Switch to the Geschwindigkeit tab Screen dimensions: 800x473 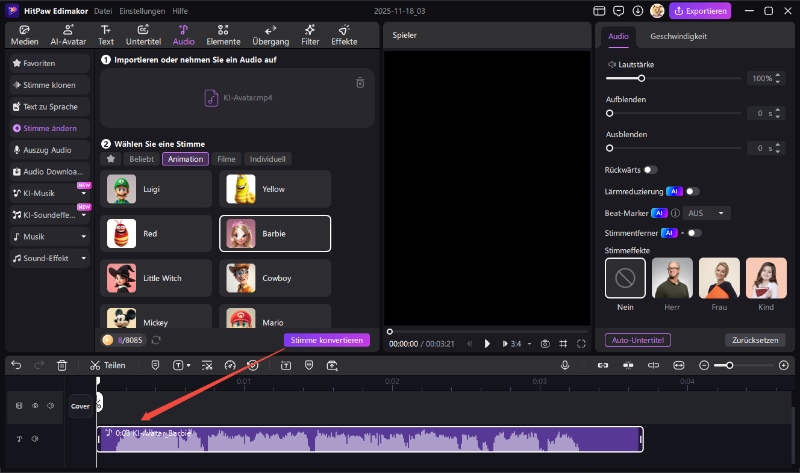pos(678,36)
